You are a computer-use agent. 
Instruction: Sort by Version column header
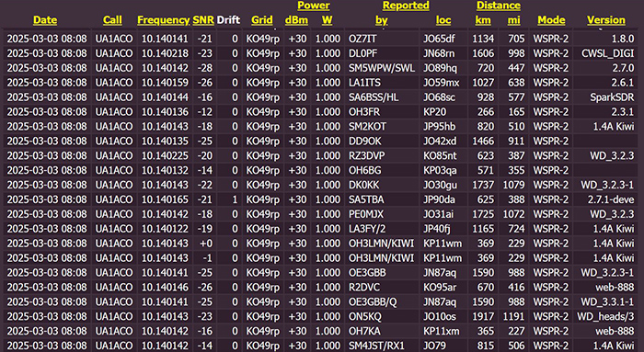coord(605,19)
